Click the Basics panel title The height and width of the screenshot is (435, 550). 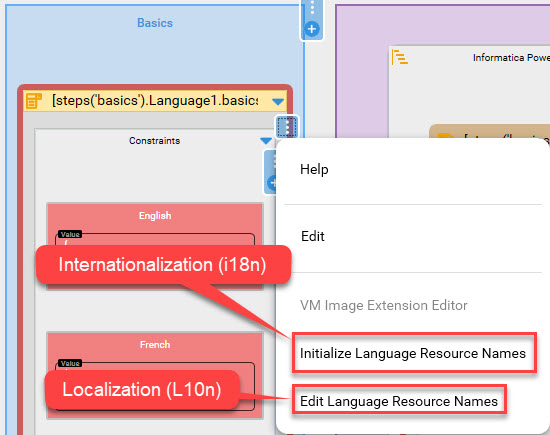pyautogui.click(x=155, y=23)
